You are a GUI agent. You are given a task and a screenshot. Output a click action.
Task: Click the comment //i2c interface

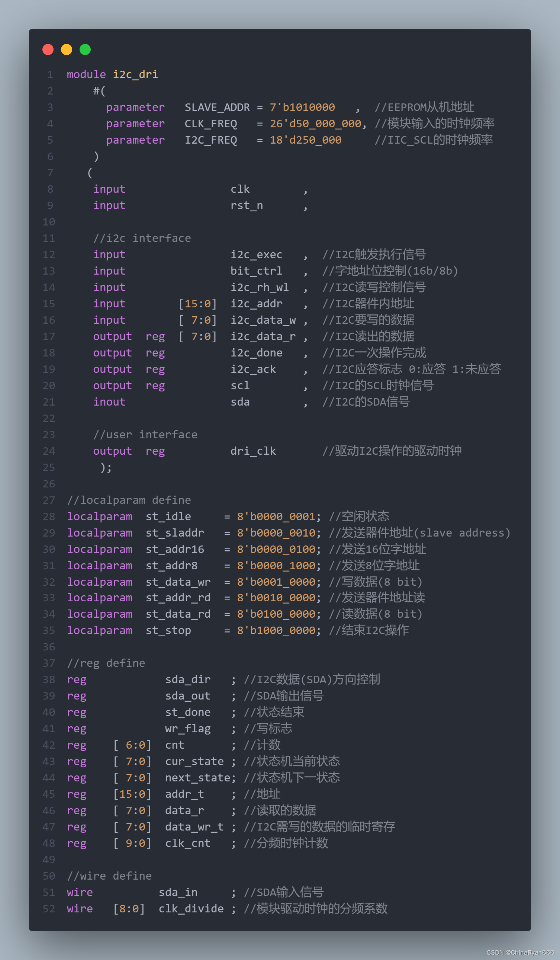tap(142, 239)
